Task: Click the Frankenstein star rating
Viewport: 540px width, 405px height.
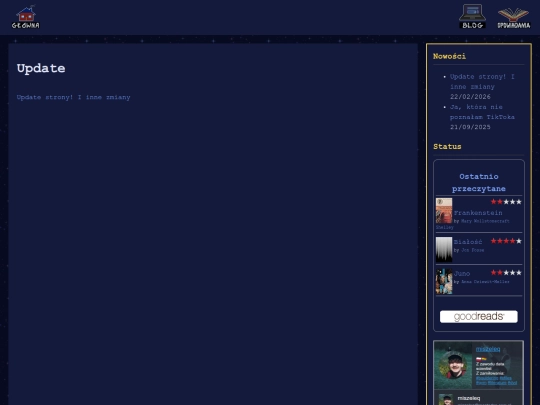Action: pyautogui.click(x=506, y=202)
